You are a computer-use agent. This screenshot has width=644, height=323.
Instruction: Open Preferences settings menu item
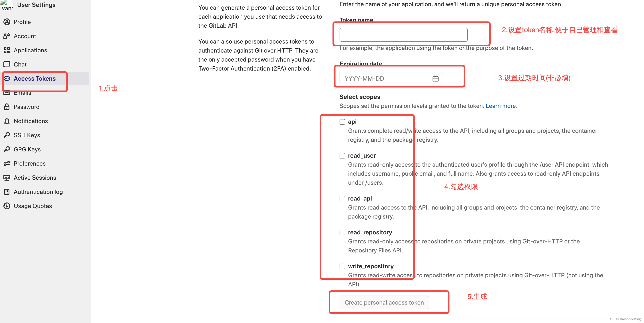[29, 163]
